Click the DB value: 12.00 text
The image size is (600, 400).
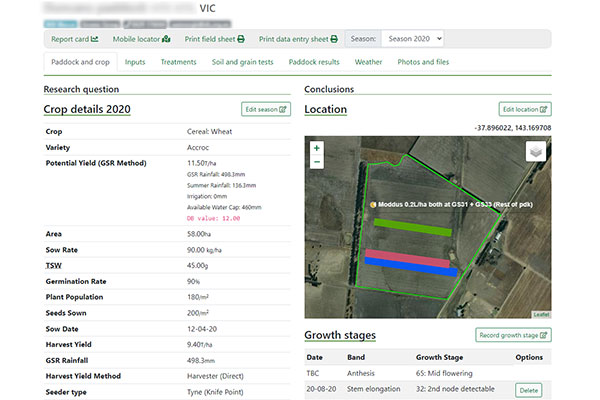pyautogui.click(x=214, y=218)
